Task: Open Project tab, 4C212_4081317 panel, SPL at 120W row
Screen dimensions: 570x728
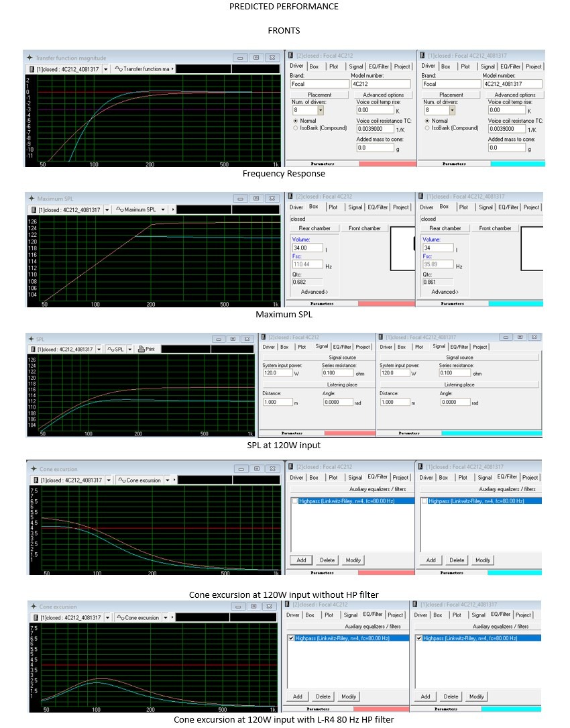Action: point(480,347)
